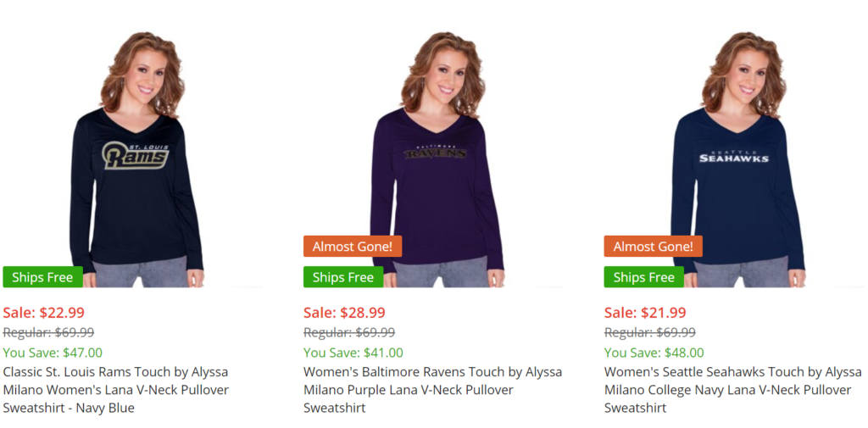Click the You Save: $47.00 text
Screen dimensions: 868x428
[53, 353]
